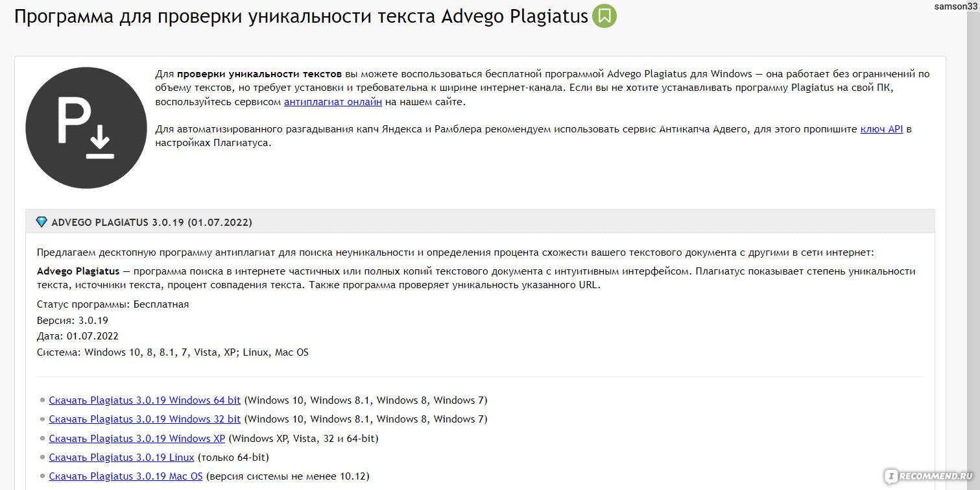Click the paragraph about 'Антикапча Адвего' service
980x490 pixels.
534,136
